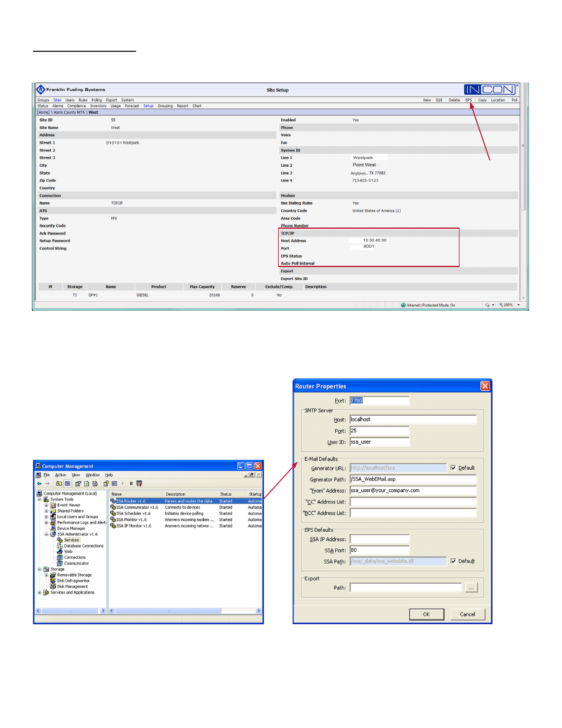Expand Local Users and Groups node
562x728 pixels.
click(x=47, y=517)
